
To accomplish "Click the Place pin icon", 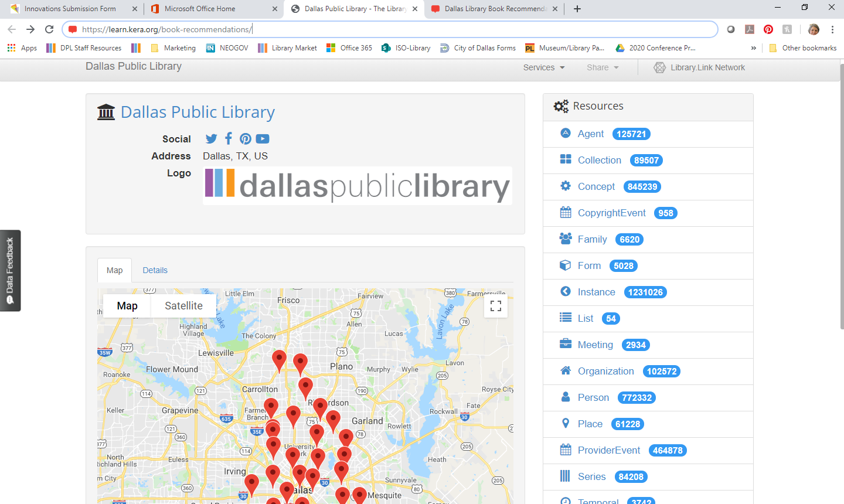I will pyautogui.click(x=566, y=423).
